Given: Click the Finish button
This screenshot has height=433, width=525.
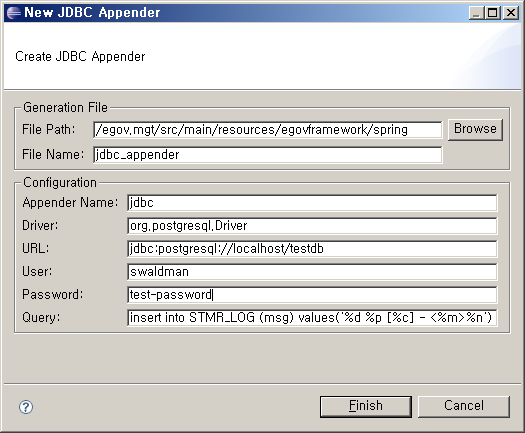Looking at the screenshot, I should [366, 407].
